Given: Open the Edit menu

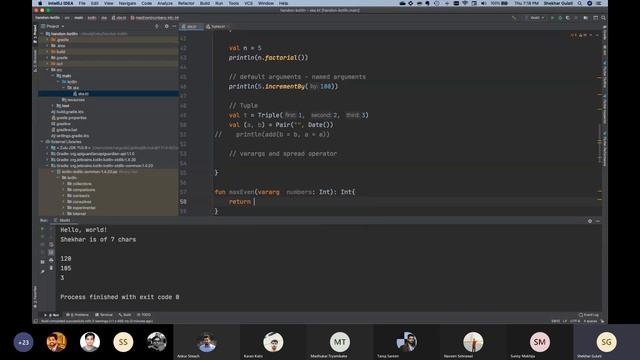Looking at the screenshot, I should (x=95, y=3).
